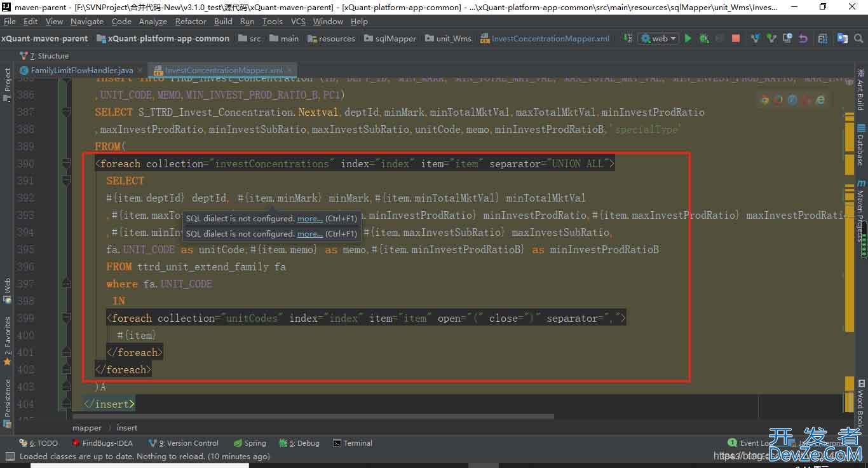This screenshot has height=468, width=868.
Task: Switch to InvestConcentrationMapper.xml tab
Action: point(224,70)
